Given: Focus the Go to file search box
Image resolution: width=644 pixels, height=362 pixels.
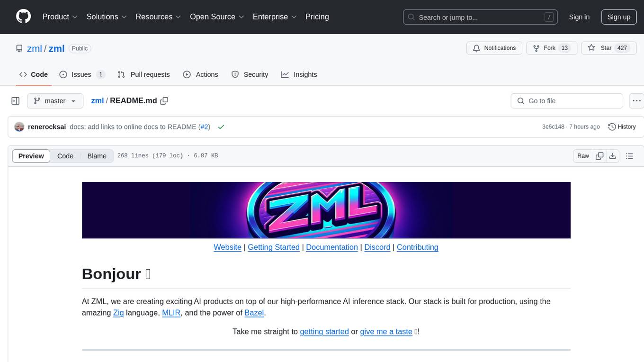Looking at the screenshot, I should click(567, 101).
